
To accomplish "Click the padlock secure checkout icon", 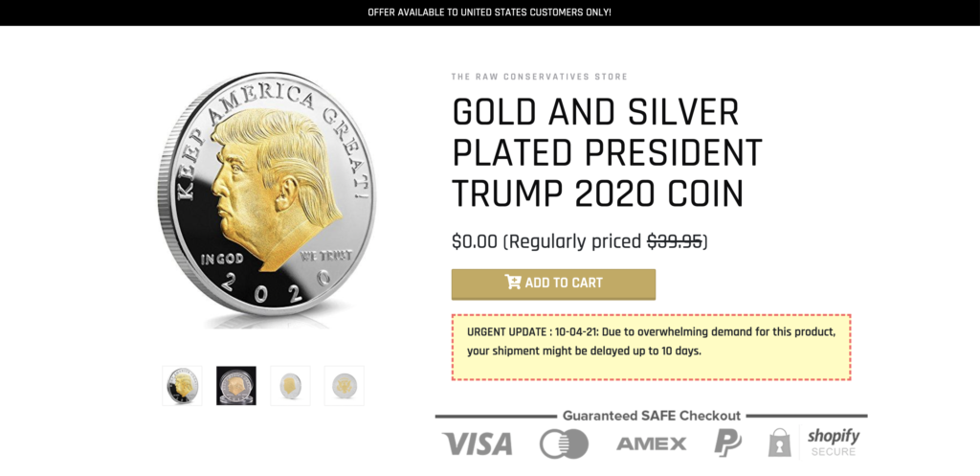I will (780, 442).
